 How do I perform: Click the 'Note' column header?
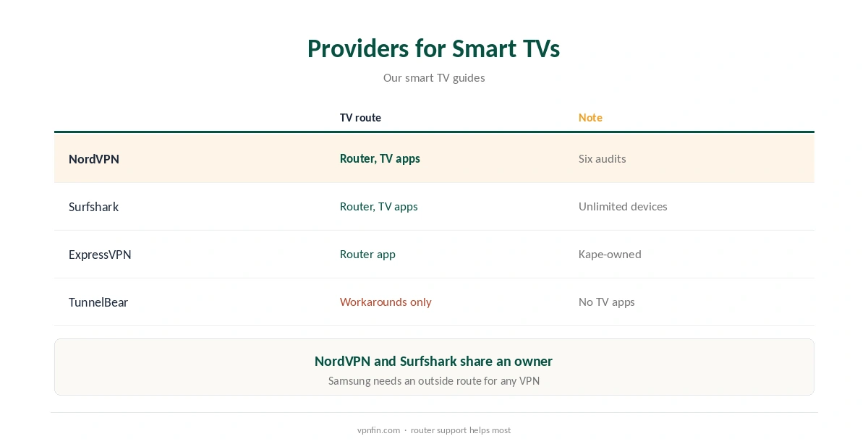pos(590,118)
